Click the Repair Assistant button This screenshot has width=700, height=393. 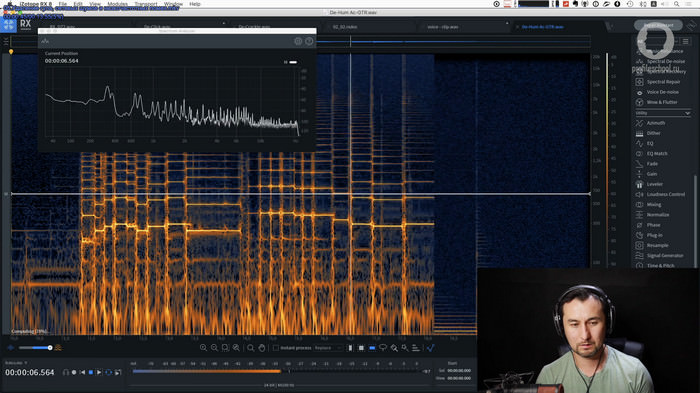tap(658, 25)
